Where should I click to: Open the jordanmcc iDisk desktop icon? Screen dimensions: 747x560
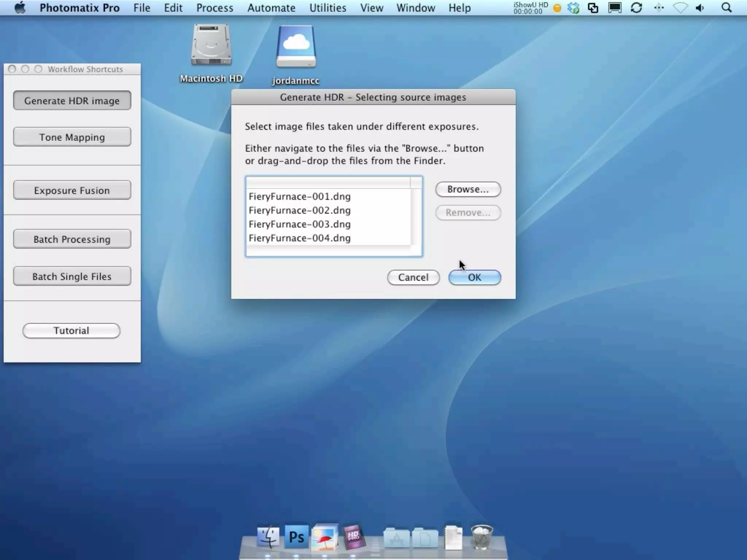click(296, 47)
